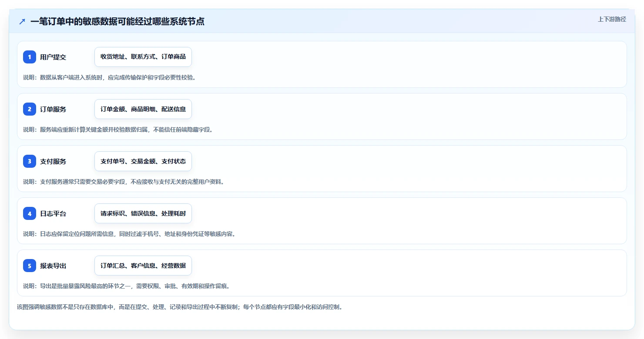Click the arrow icon beside the diagram title

[x=22, y=21]
